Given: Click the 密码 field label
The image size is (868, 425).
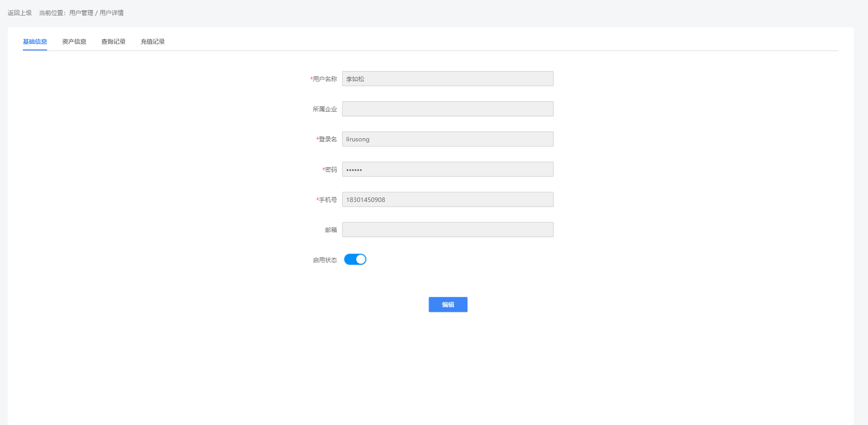Looking at the screenshot, I should pyautogui.click(x=330, y=170).
